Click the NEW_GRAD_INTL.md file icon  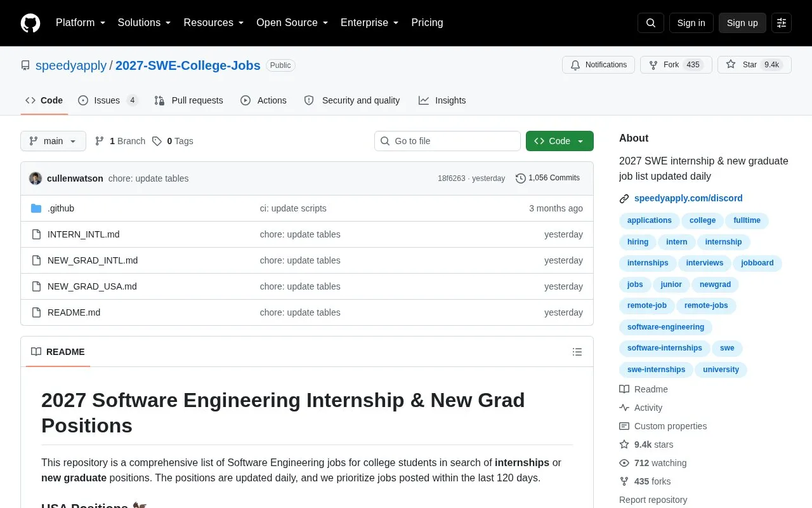pos(36,260)
